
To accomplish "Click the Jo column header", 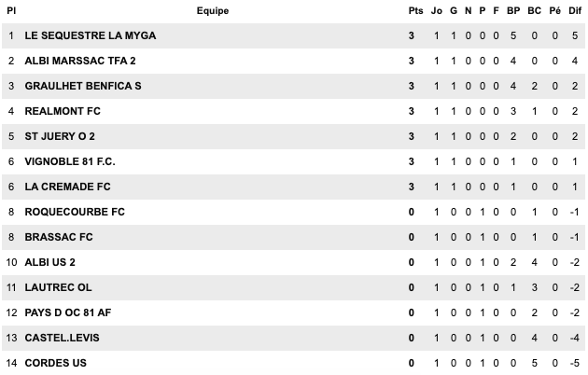I will coord(437,11).
